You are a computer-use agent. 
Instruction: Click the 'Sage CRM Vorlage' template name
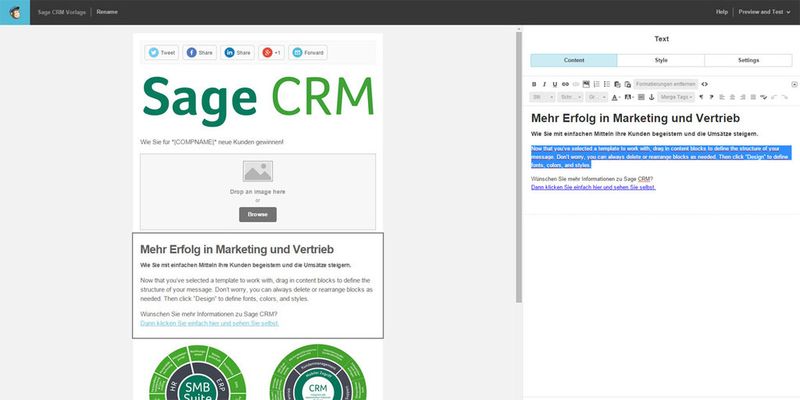coord(62,12)
